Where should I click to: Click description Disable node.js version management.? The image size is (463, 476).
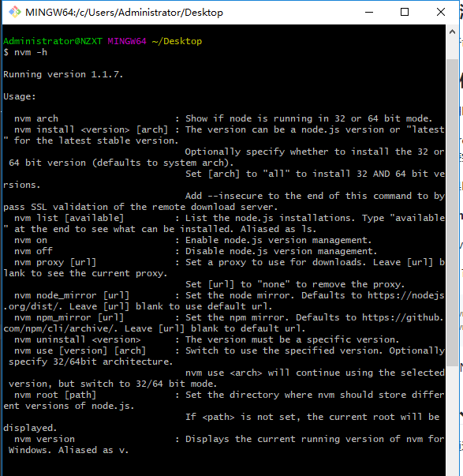click(281, 251)
